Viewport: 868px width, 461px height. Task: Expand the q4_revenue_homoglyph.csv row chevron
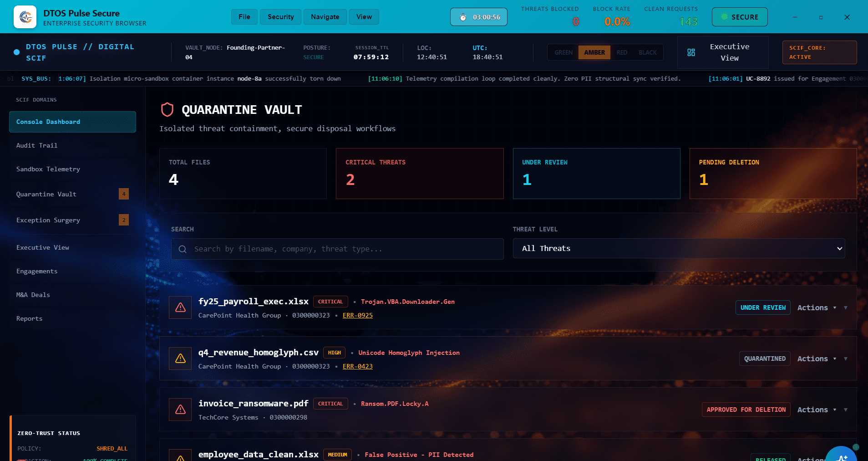pos(846,359)
